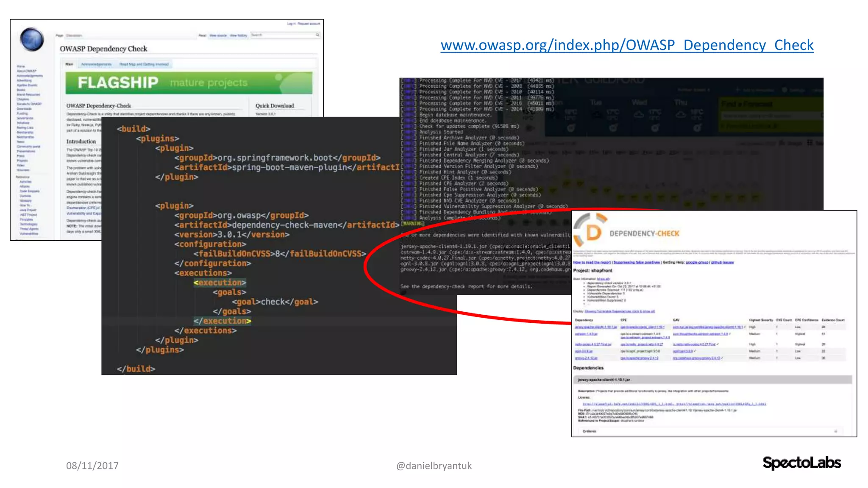Image resolution: width=868 pixels, height=488 pixels.
Task: Click the FLAGSHIP mature projects banner
Action: tap(189, 83)
